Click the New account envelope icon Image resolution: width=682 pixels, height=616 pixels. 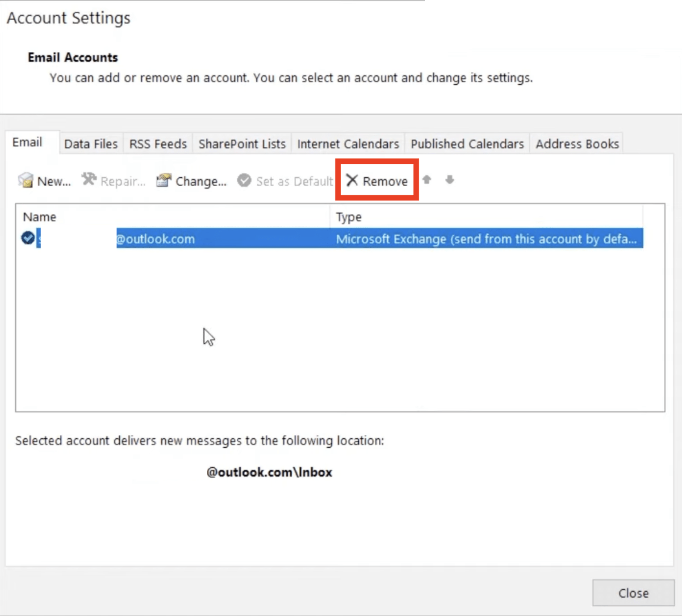coord(25,180)
